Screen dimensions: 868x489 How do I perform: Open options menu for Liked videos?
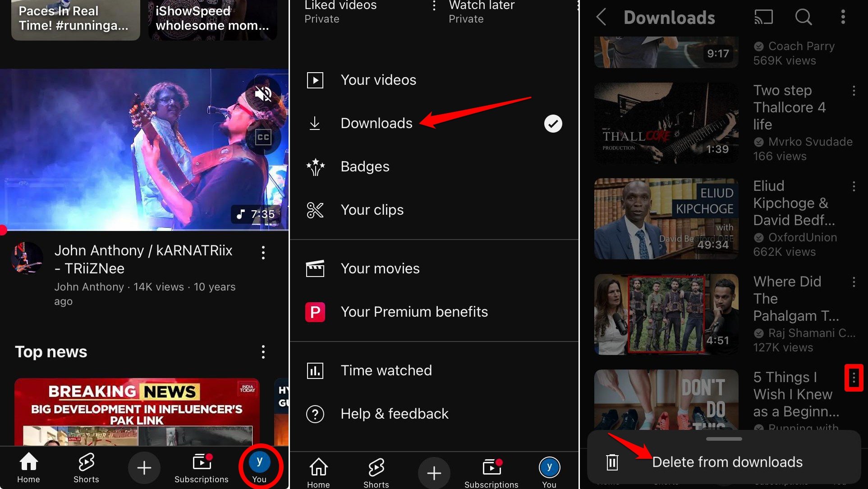tap(434, 5)
